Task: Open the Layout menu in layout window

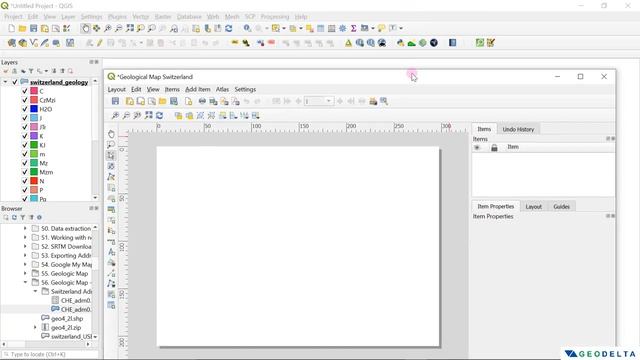Action: click(116, 89)
